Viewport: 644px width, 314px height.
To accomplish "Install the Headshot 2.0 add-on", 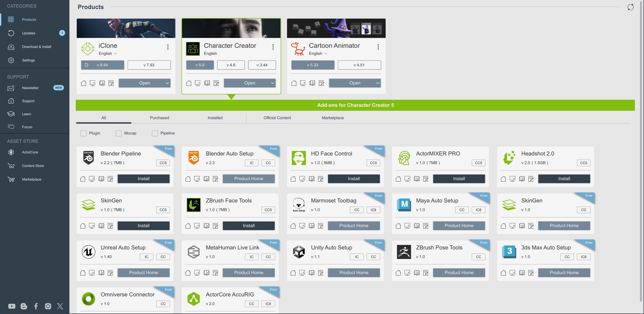I will point(564,179).
